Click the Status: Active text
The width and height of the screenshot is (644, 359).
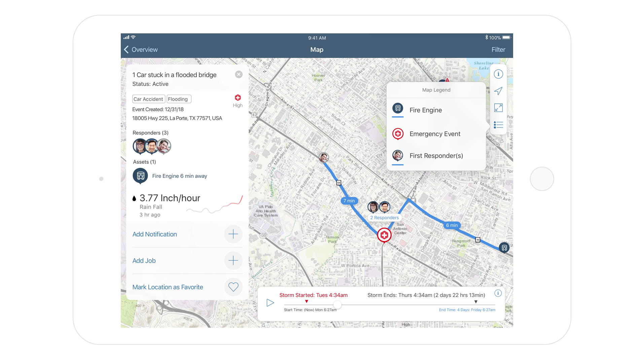[x=150, y=84]
